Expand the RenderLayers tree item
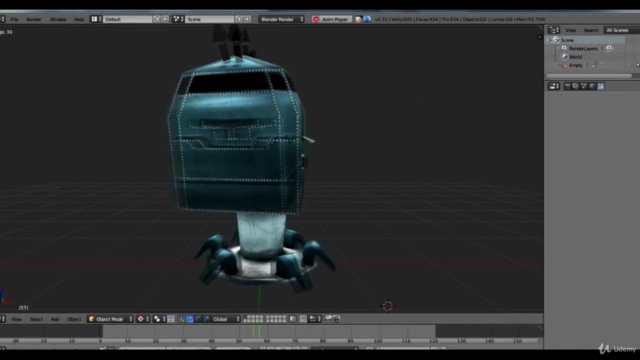The height and width of the screenshot is (360, 640). tap(558, 49)
